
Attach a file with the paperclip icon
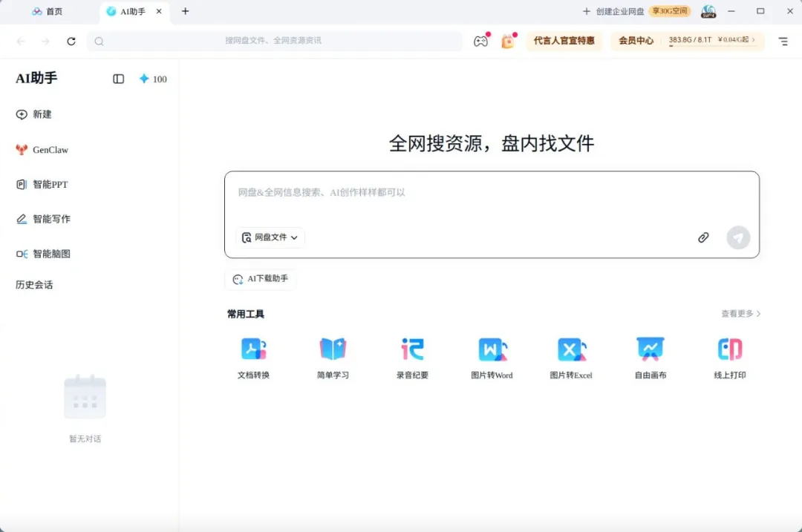(703, 237)
